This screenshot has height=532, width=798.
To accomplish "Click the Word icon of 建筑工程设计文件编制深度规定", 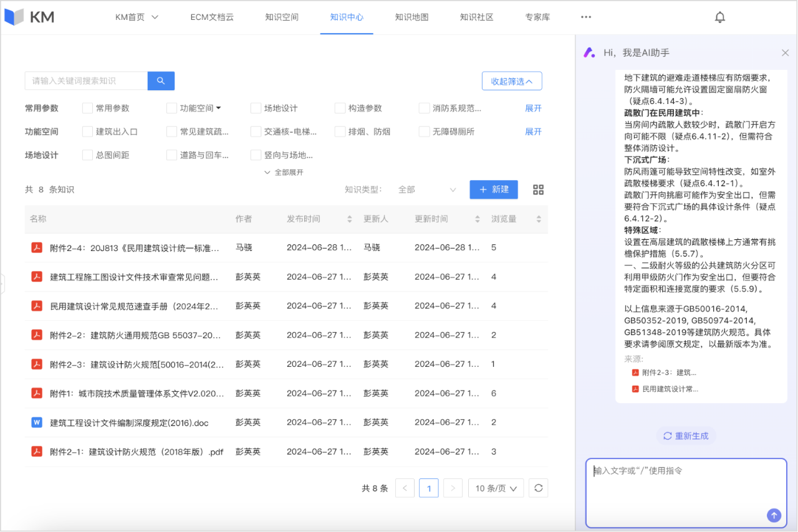I will point(37,422).
